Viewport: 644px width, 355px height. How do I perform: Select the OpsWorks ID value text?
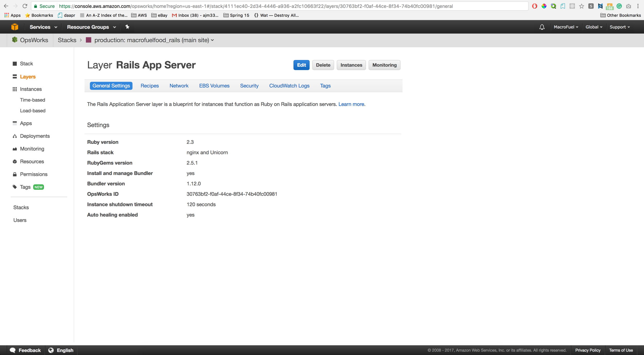point(232,194)
